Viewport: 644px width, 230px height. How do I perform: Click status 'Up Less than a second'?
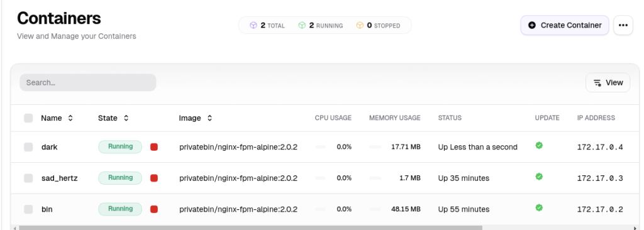point(478,147)
